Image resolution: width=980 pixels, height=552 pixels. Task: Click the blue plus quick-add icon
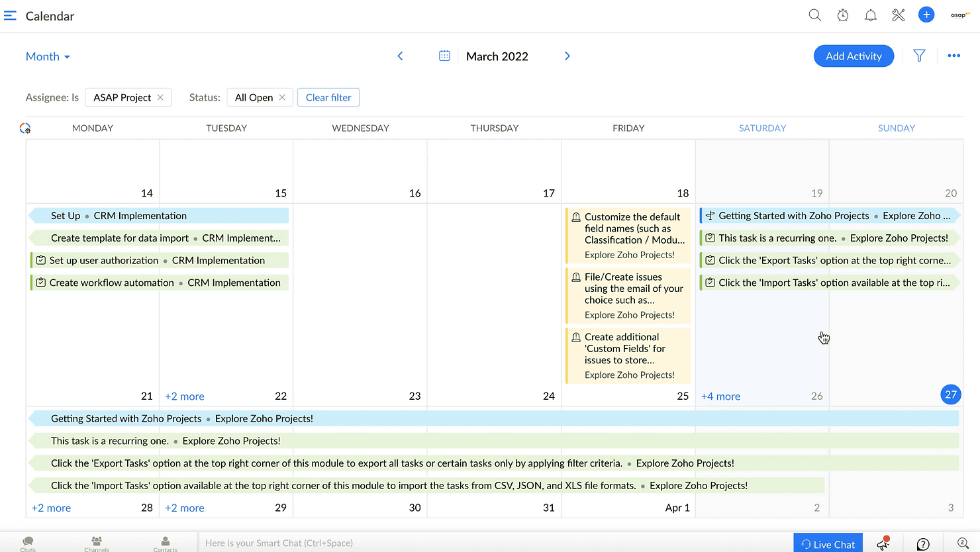[x=926, y=15]
